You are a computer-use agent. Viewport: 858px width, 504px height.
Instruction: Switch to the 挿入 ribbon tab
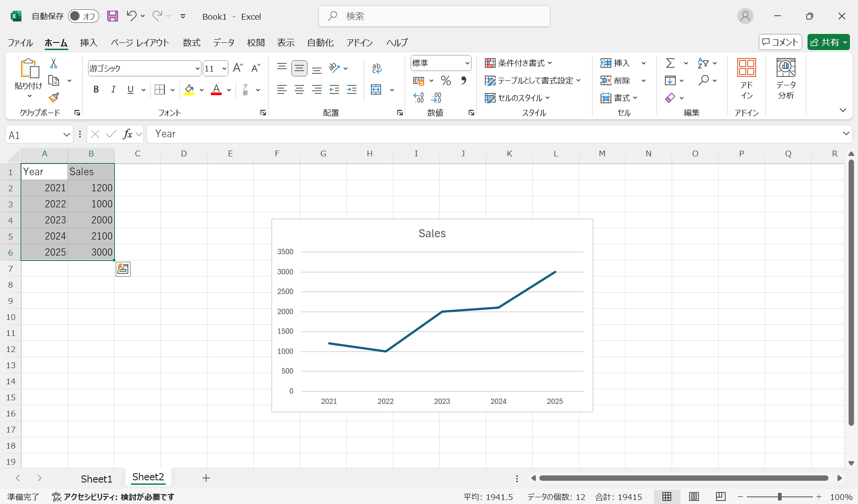[88, 42]
